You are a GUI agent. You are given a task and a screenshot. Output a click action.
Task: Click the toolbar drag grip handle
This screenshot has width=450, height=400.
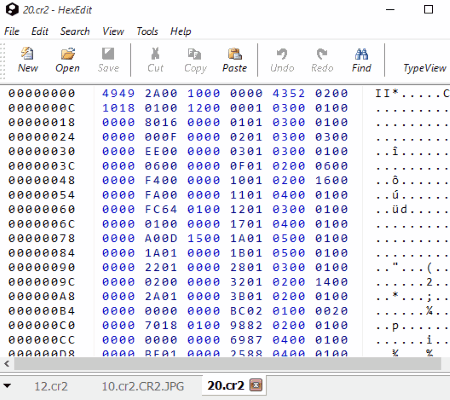pos(3,60)
